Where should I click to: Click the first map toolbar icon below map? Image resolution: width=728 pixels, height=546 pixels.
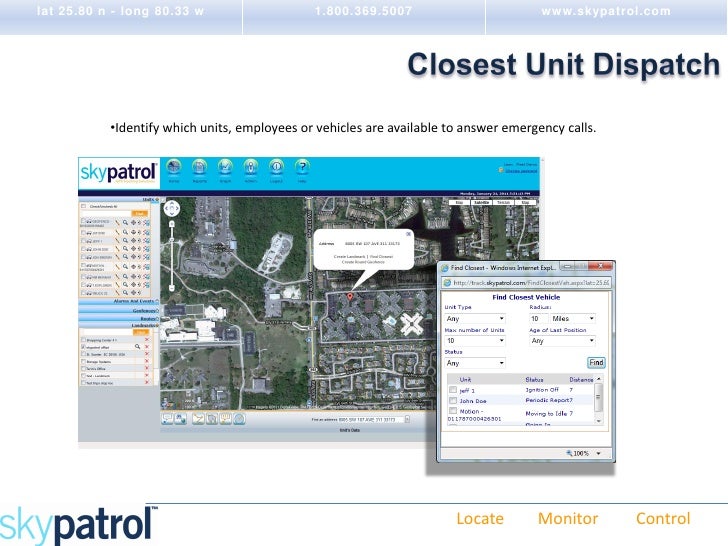pos(167,419)
